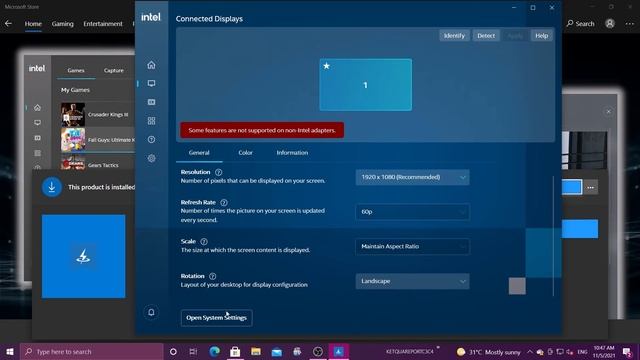Open notifications bell in Intel sidebar

151,312
